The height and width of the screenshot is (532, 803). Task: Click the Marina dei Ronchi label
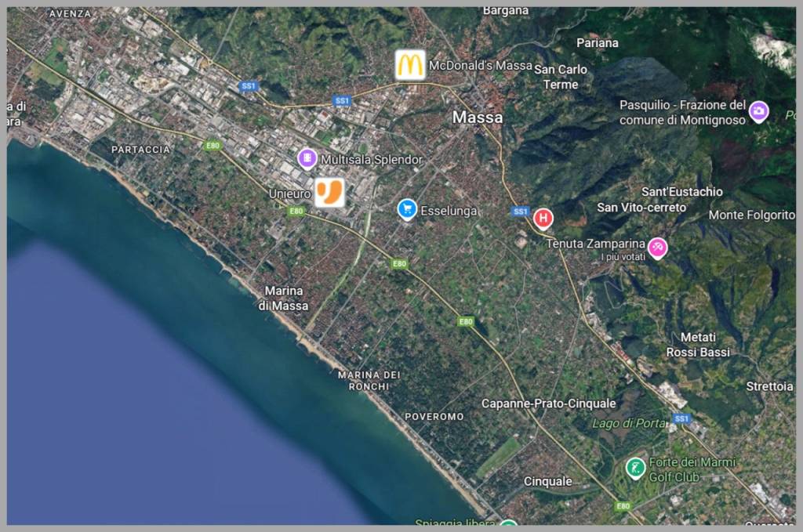[368, 380]
